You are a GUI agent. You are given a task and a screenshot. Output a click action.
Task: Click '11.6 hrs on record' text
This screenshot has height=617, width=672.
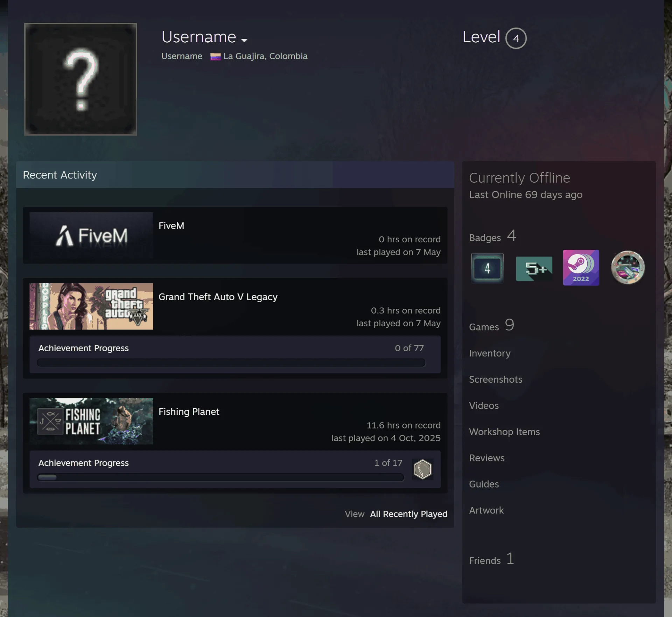coord(404,425)
